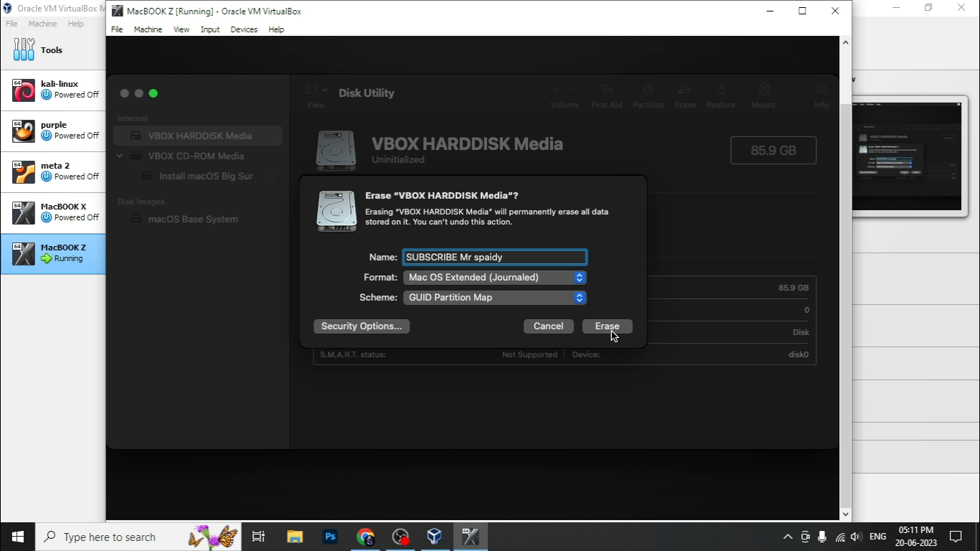Open the Scheme dropdown GUID Partition Map
This screenshot has width=980, height=551.
pyautogui.click(x=494, y=297)
